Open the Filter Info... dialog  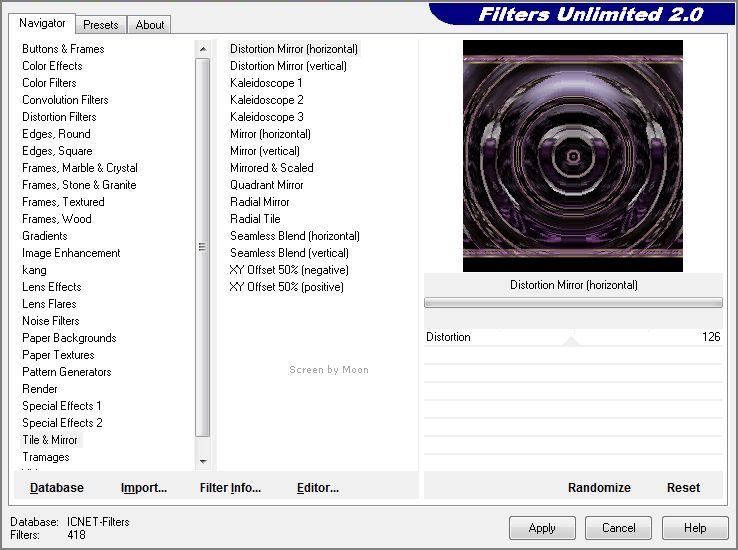230,488
